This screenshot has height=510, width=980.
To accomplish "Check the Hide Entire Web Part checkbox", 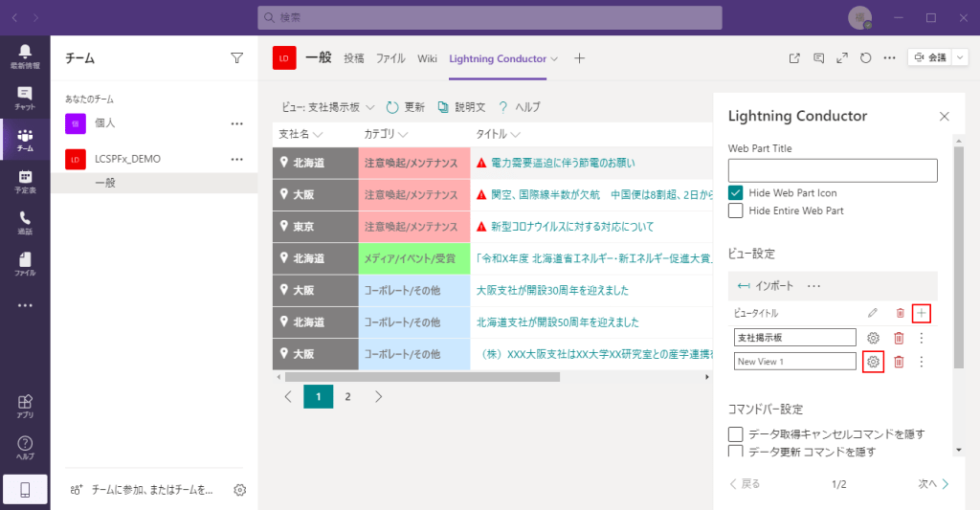I will click(736, 211).
